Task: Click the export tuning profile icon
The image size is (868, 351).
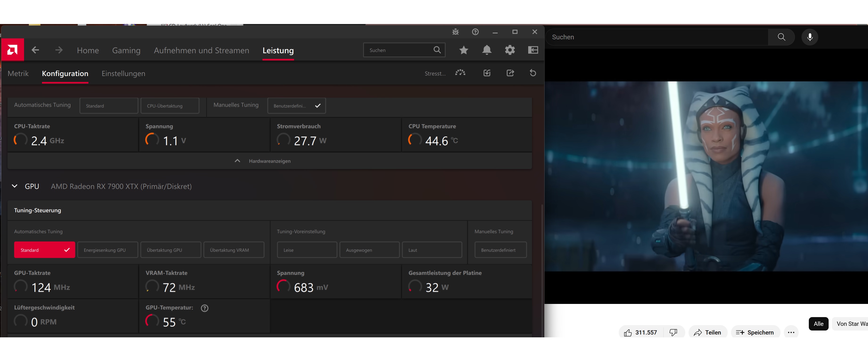Action: [x=510, y=73]
